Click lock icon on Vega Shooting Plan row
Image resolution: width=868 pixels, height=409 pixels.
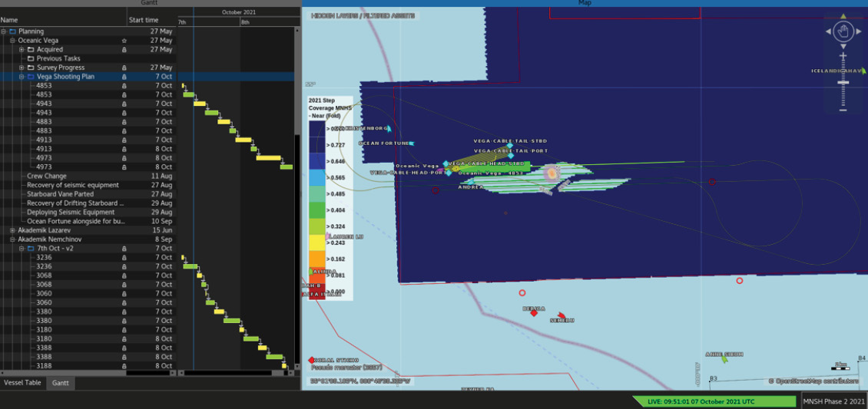click(124, 77)
